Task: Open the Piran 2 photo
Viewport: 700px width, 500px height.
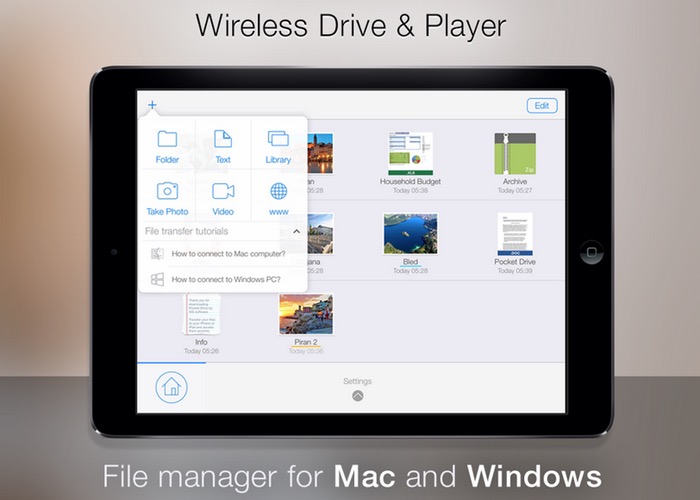Action: coord(306,314)
